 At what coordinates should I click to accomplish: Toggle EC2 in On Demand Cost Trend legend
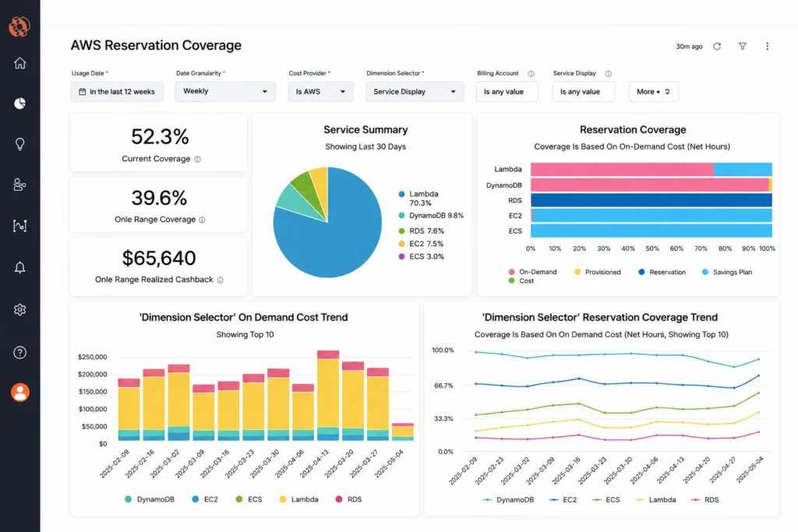205,499
